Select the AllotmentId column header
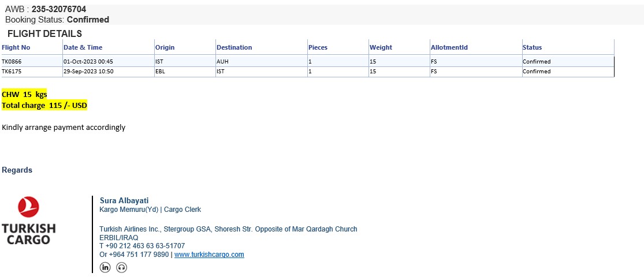The width and height of the screenshot is (644, 280). tap(449, 47)
